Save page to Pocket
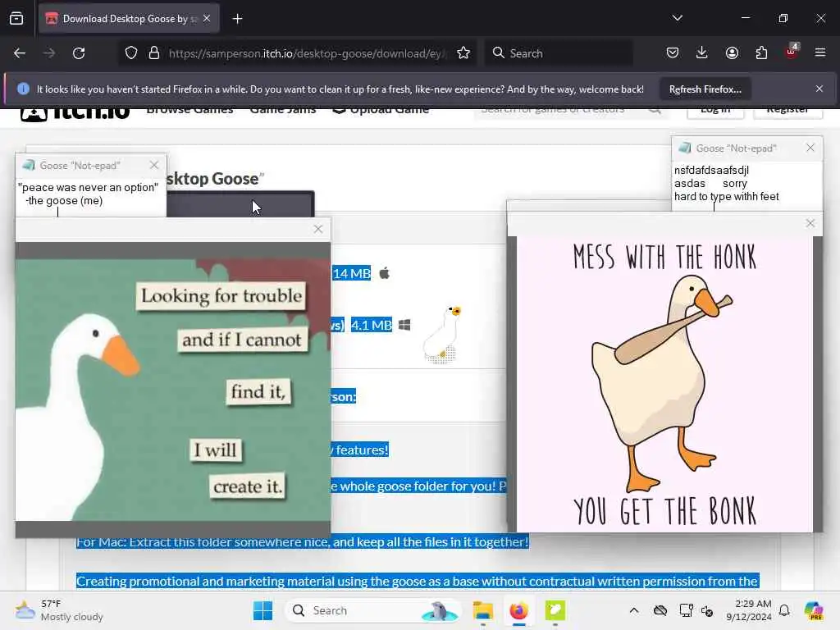This screenshot has height=630, width=840. coord(673,52)
